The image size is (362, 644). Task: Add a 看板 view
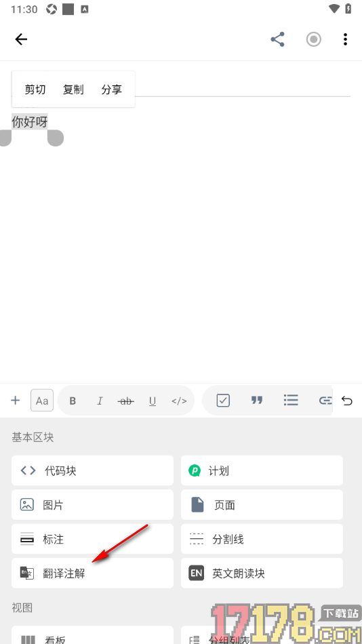coord(92,635)
